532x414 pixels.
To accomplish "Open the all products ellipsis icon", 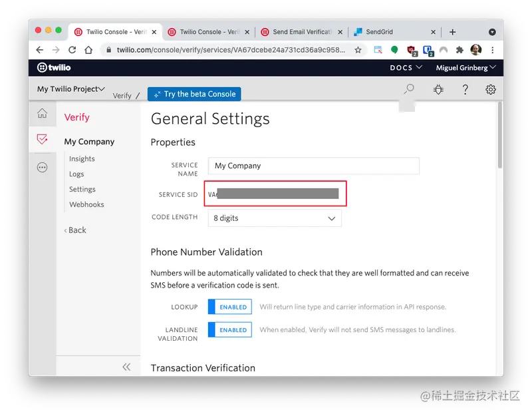I will tap(42, 168).
